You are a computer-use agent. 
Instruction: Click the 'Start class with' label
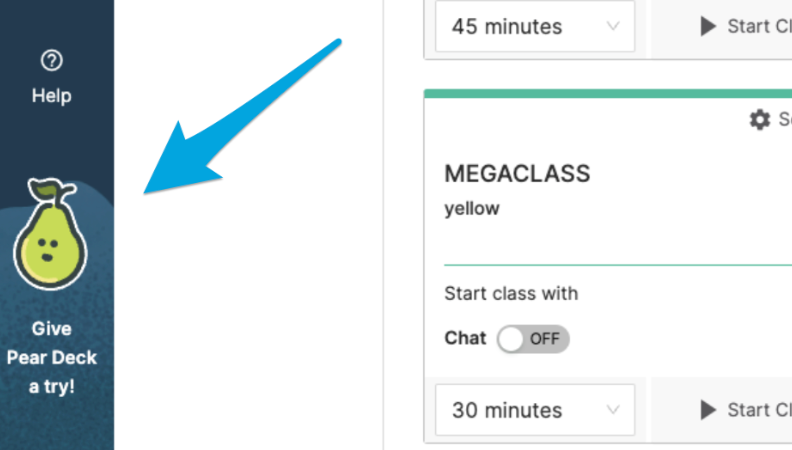pos(511,294)
